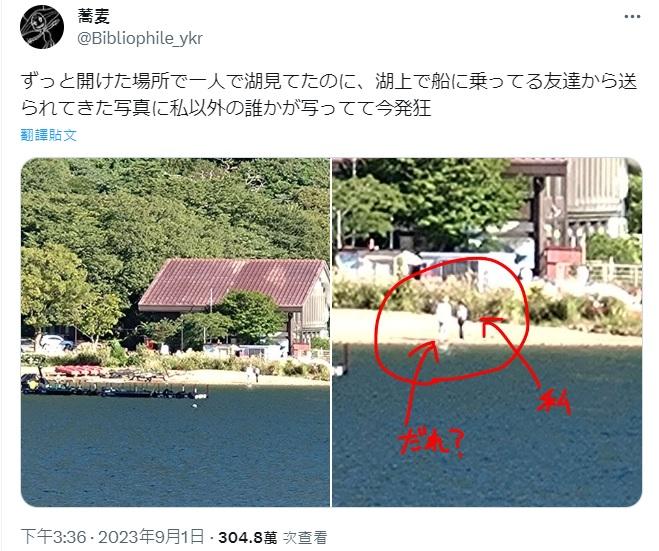Image resolution: width=659 pixels, height=551 pixels.
Task: Open the left lake photo
Action: click(175, 332)
